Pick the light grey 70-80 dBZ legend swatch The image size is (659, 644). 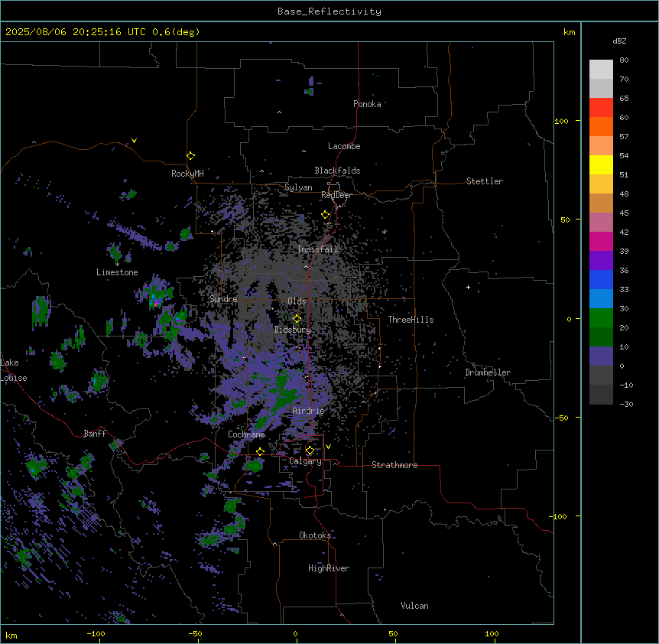(601, 69)
